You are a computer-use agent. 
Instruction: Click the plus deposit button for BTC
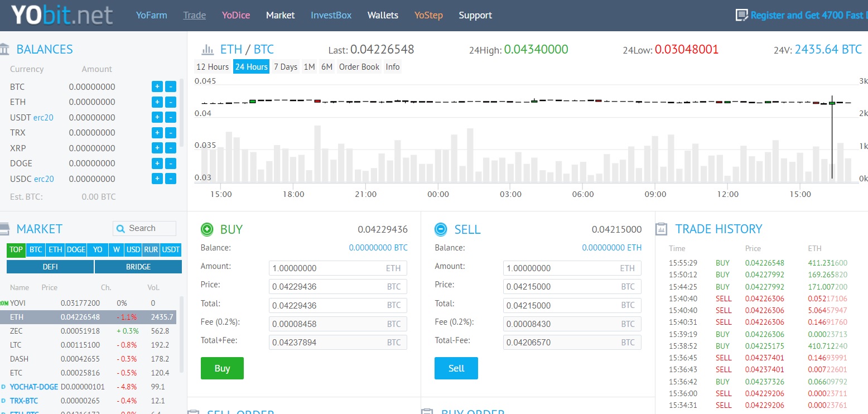[x=157, y=86]
